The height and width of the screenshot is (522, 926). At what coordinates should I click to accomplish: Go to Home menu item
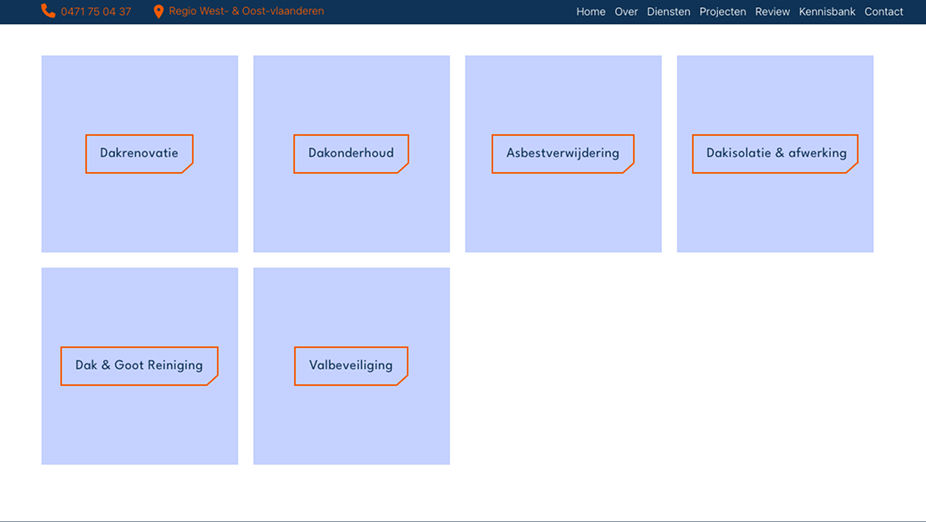pyautogui.click(x=591, y=12)
